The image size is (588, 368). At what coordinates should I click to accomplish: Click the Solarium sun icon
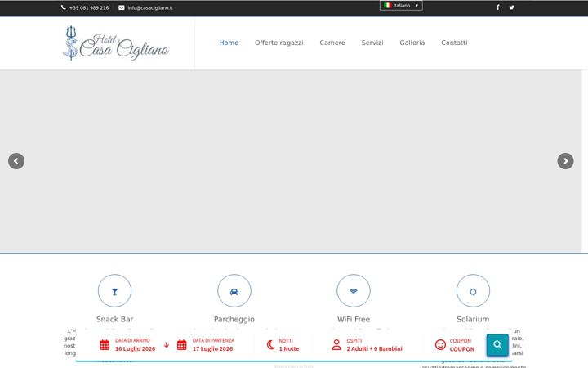(473, 291)
